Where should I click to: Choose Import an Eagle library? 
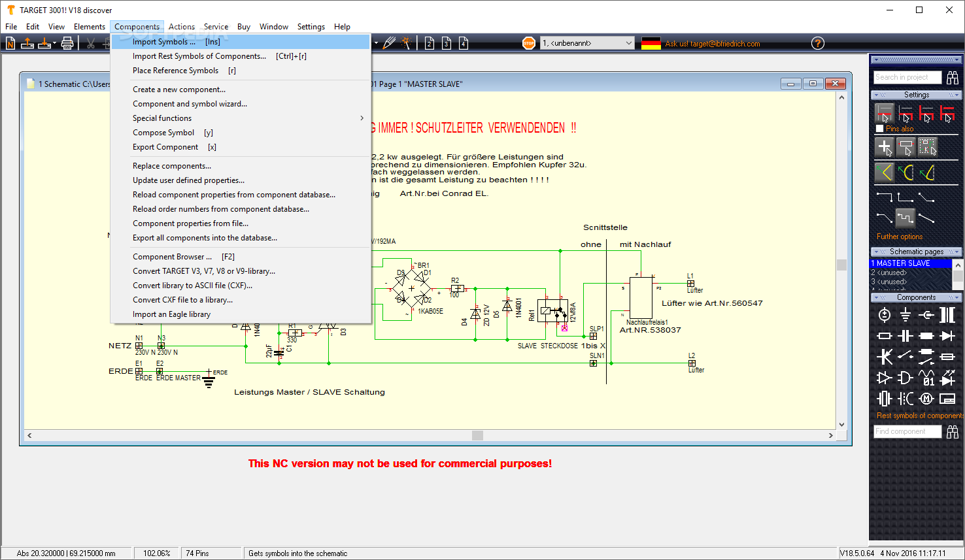click(241, 314)
